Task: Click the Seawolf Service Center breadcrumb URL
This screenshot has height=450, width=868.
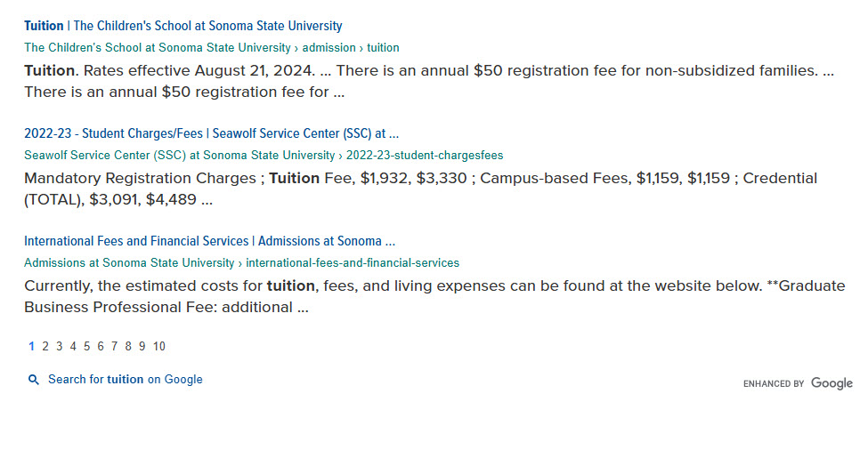Action: pos(263,155)
